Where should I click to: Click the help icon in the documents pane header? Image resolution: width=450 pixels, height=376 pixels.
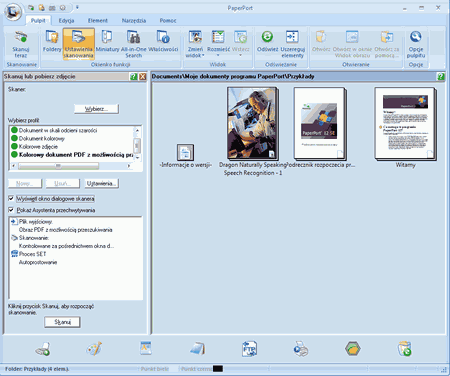441,77
